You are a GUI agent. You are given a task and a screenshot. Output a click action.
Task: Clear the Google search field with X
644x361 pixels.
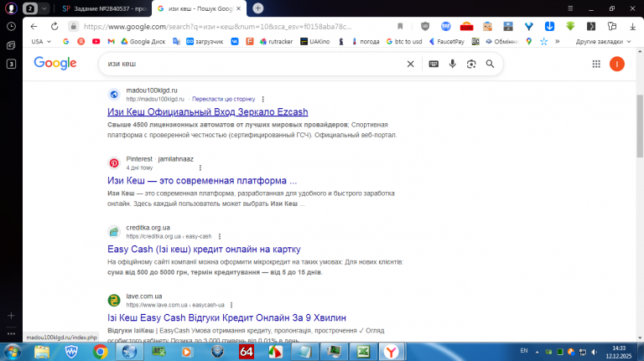(x=410, y=64)
